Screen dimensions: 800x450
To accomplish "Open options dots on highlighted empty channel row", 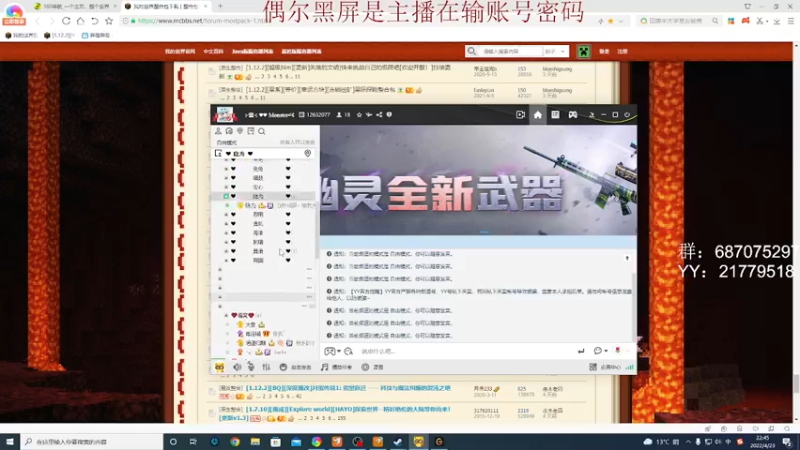I will pos(309,296).
